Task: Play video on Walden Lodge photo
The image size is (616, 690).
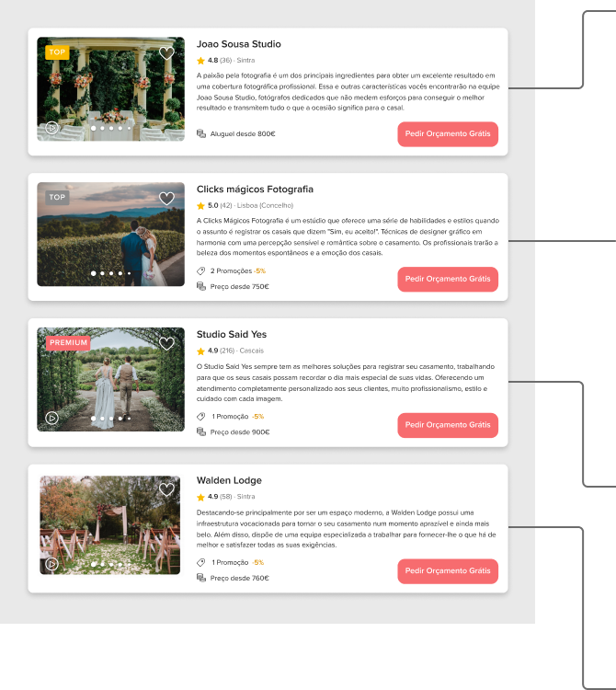Action: pos(51,564)
